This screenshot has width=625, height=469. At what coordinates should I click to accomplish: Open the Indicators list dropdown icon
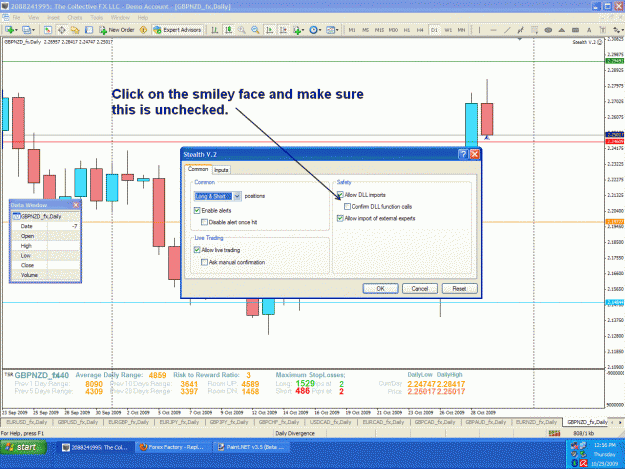pos(298,30)
